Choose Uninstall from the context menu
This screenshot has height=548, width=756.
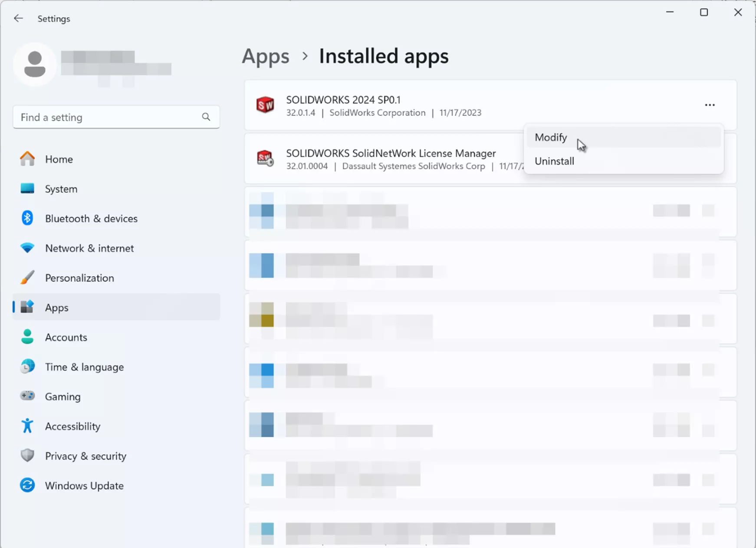click(x=624, y=161)
